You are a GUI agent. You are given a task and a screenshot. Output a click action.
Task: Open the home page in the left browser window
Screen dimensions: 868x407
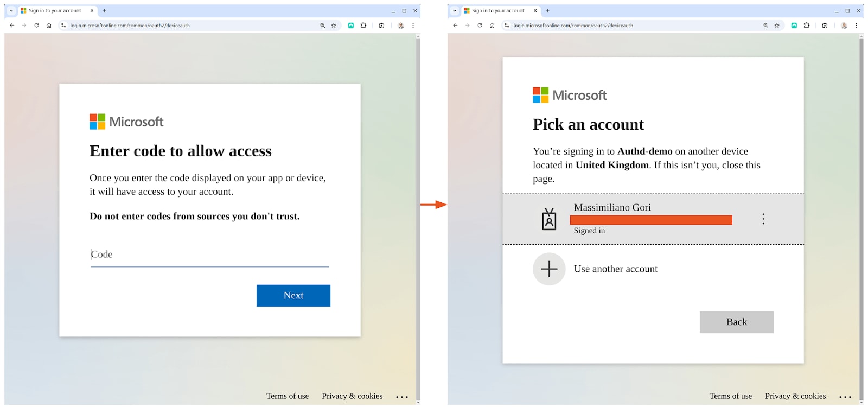pyautogui.click(x=49, y=26)
